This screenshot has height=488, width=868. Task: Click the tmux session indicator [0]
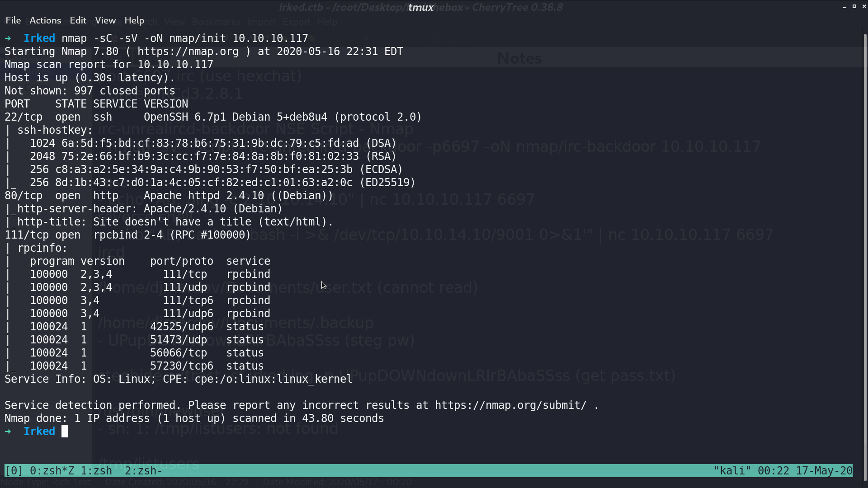pyautogui.click(x=14, y=471)
